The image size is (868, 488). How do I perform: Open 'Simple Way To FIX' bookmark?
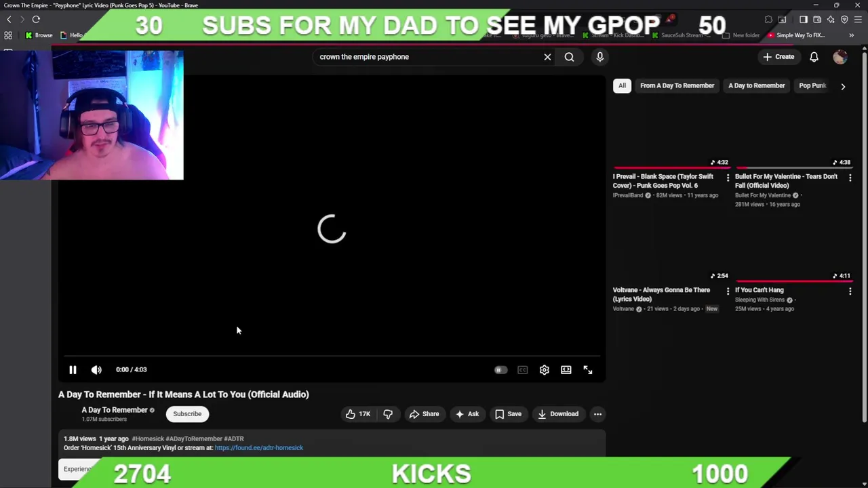[x=796, y=35]
